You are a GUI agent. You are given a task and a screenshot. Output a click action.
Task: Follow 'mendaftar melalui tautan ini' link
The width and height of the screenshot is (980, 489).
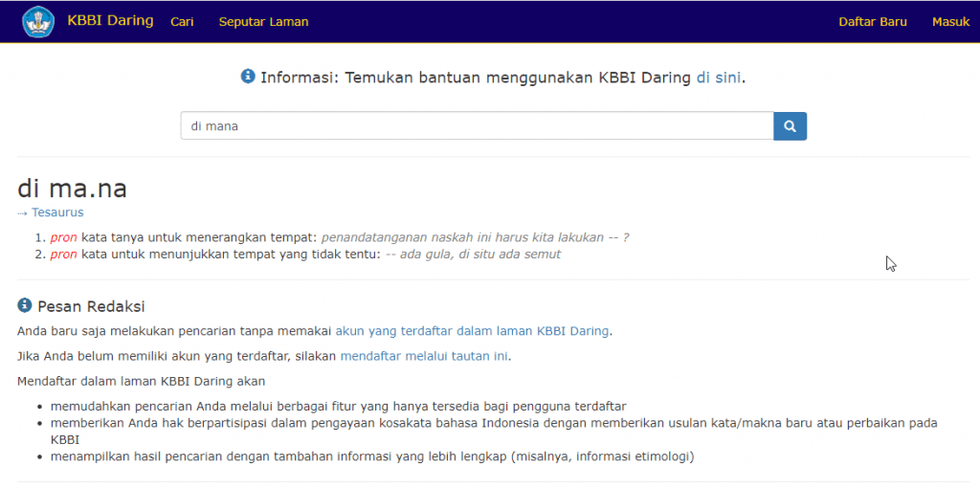tap(424, 356)
